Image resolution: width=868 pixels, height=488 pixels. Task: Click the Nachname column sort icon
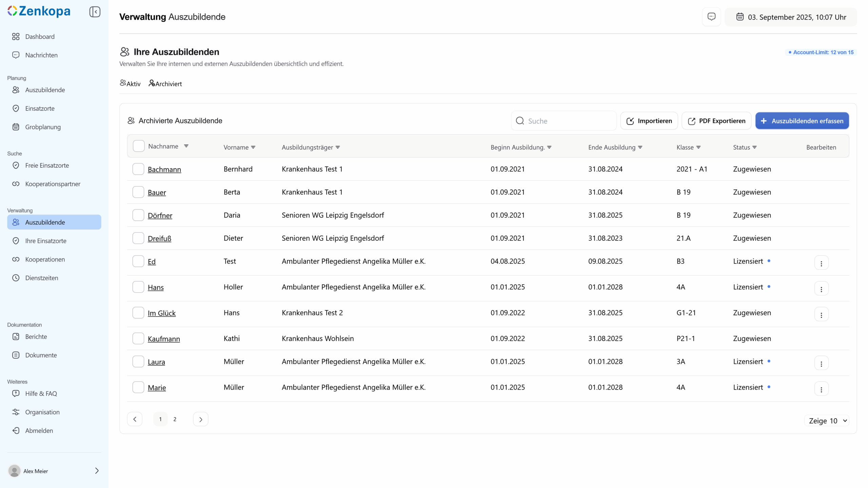tap(186, 146)
